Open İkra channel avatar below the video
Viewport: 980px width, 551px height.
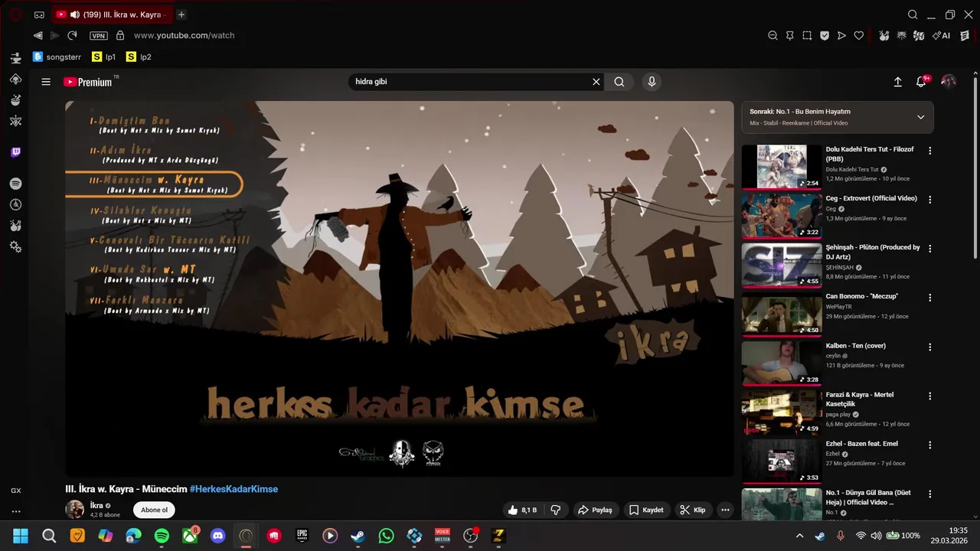[x=75, y=510]
